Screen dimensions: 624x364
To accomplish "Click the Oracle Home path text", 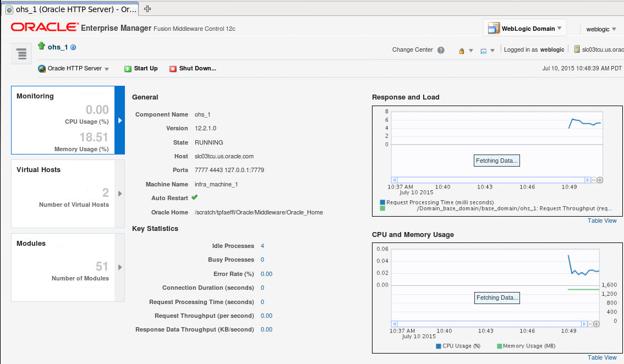I will [x=259, y=212].
